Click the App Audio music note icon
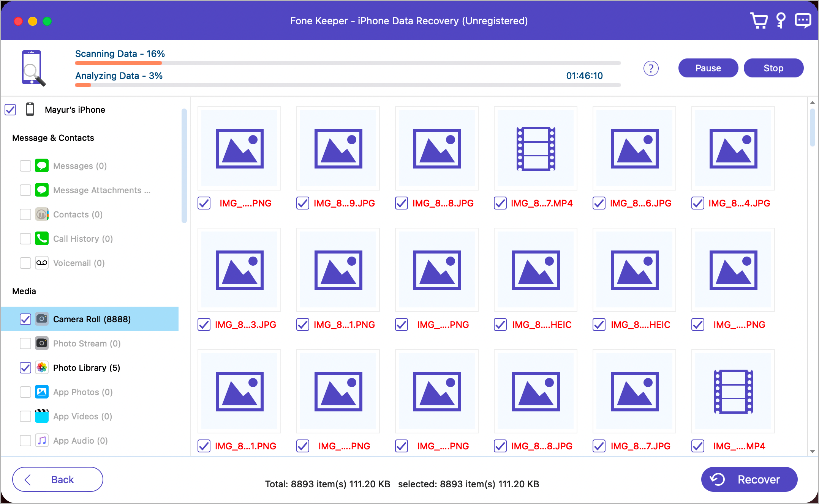 tap(42, 441)
